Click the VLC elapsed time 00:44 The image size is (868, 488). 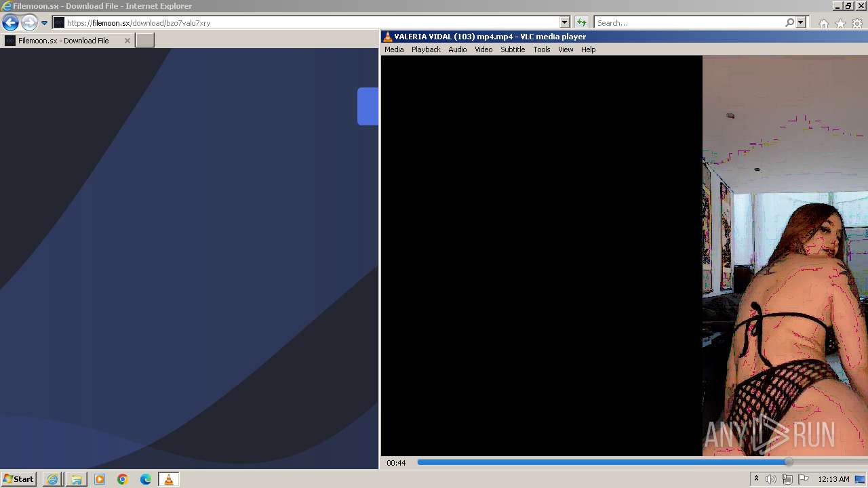tap(396, 463)
